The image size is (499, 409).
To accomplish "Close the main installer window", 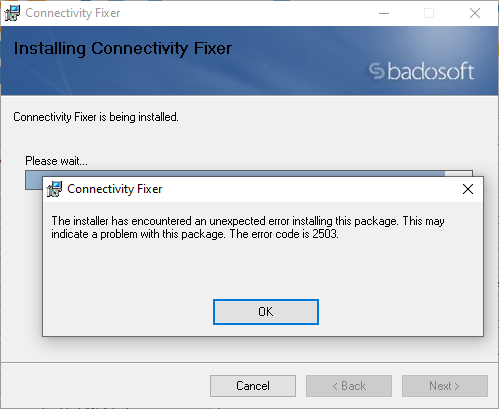I will coord(475,13).
